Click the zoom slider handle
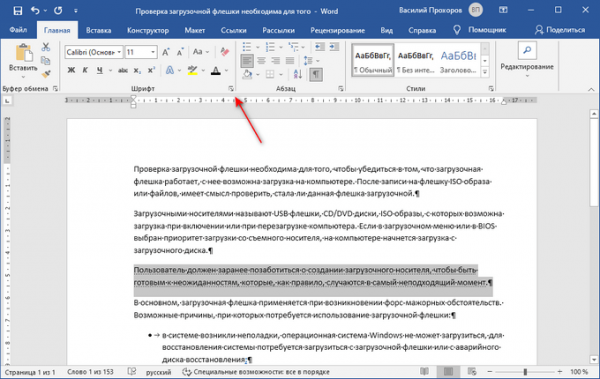Viewport: 600px width, 379px height. point(525,372)
